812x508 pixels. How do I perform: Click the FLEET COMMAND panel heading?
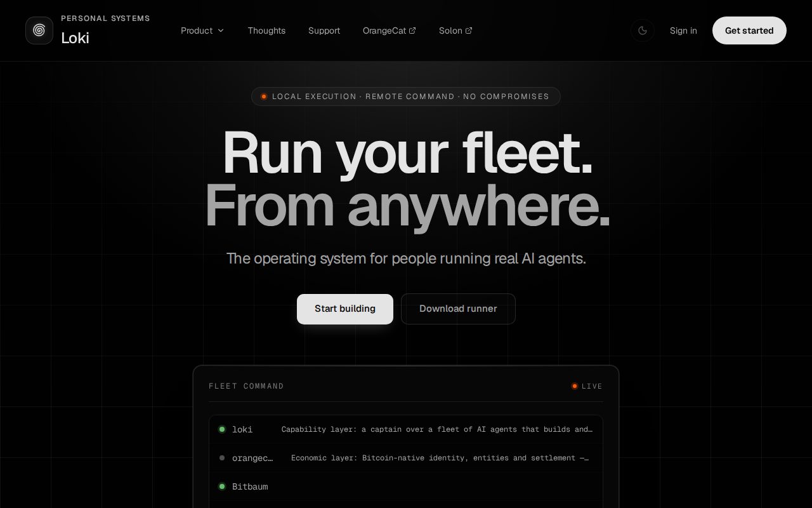pos(246,386)
